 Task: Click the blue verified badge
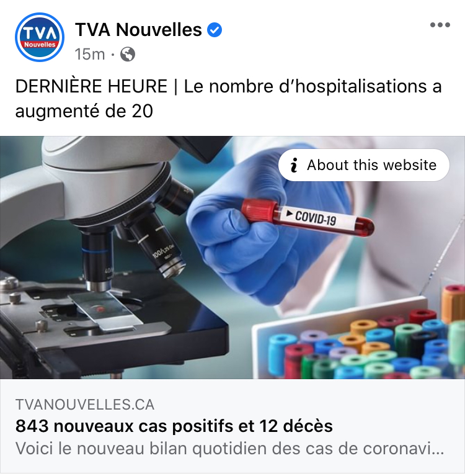click(215, 30)
